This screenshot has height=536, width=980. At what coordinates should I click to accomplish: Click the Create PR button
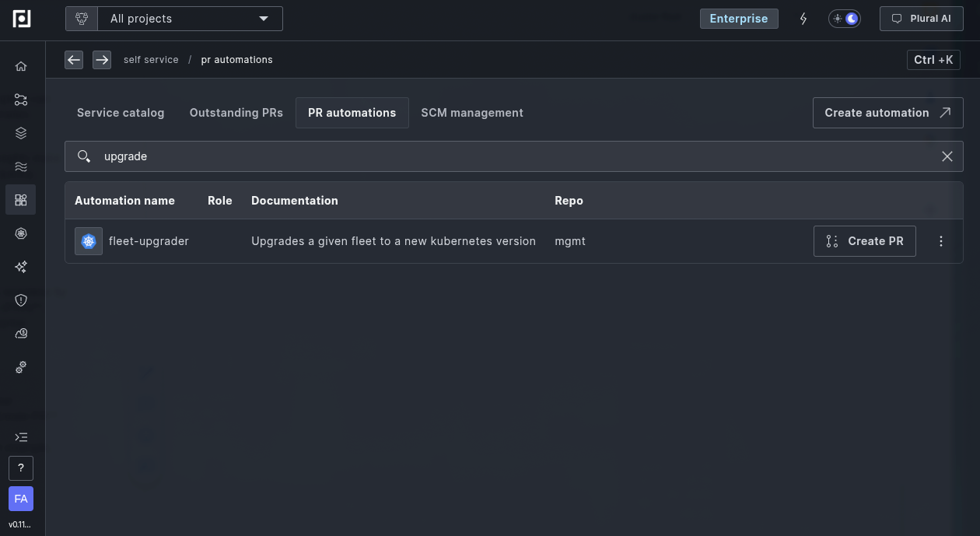click(x=864, y=241)
